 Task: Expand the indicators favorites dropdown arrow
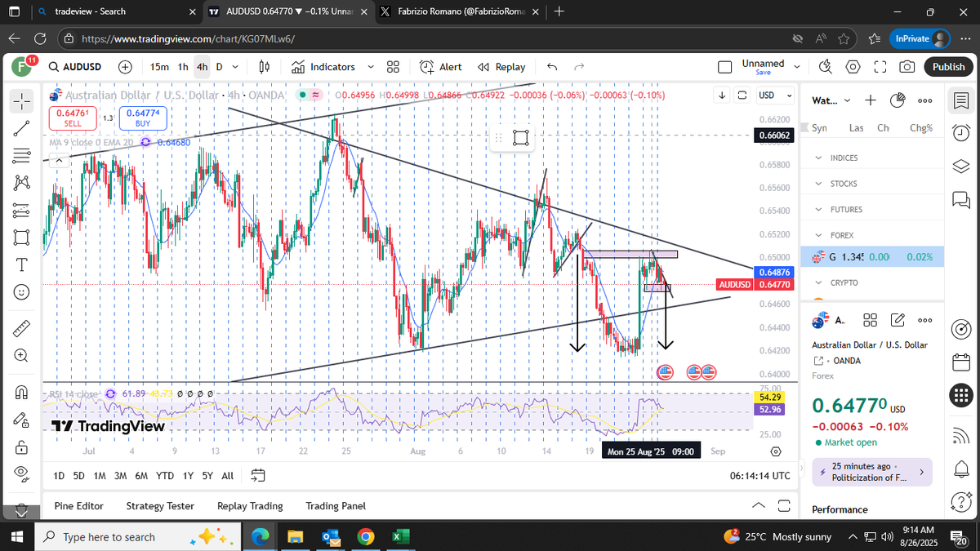(x=370, y=67)
